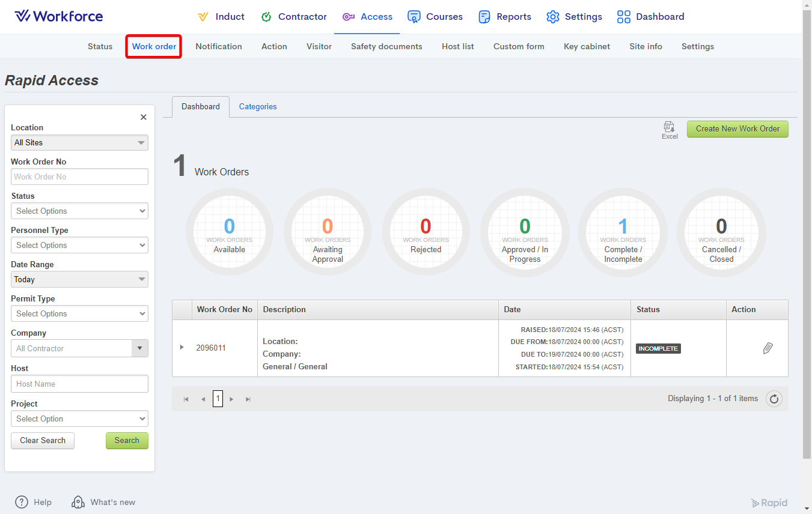Viewport: 812px width, 514px height.
Task: Open the Permit Type dropdown
Action: (x=79, y=313)
